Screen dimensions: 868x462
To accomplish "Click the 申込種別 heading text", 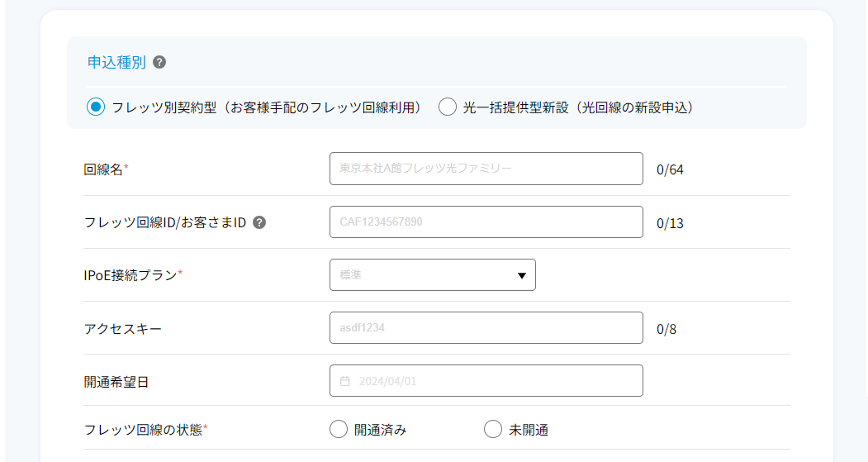I will [x=116, y=62].
